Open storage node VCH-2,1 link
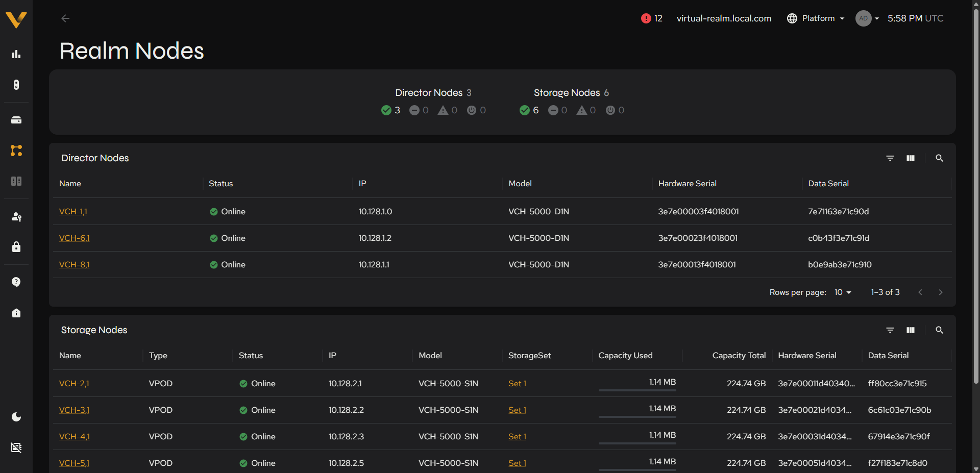This screenshot has height=473, width=980. point(74,384)
